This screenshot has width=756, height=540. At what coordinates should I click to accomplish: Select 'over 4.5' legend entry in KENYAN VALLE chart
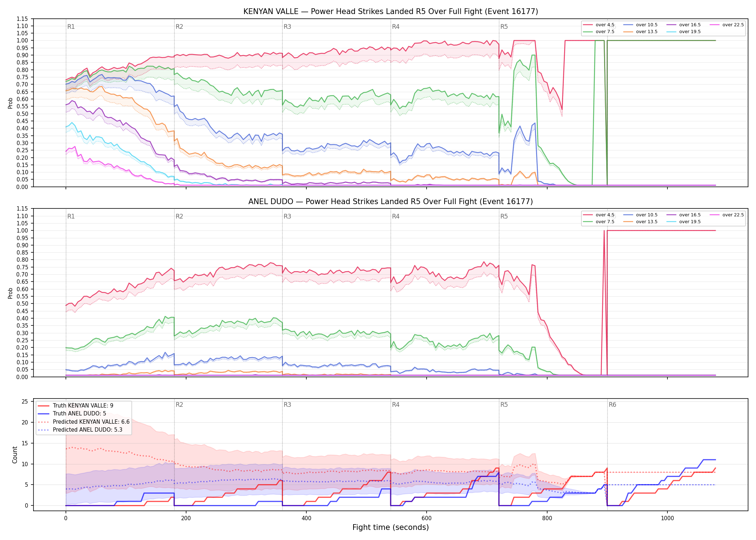coord(599,25)
